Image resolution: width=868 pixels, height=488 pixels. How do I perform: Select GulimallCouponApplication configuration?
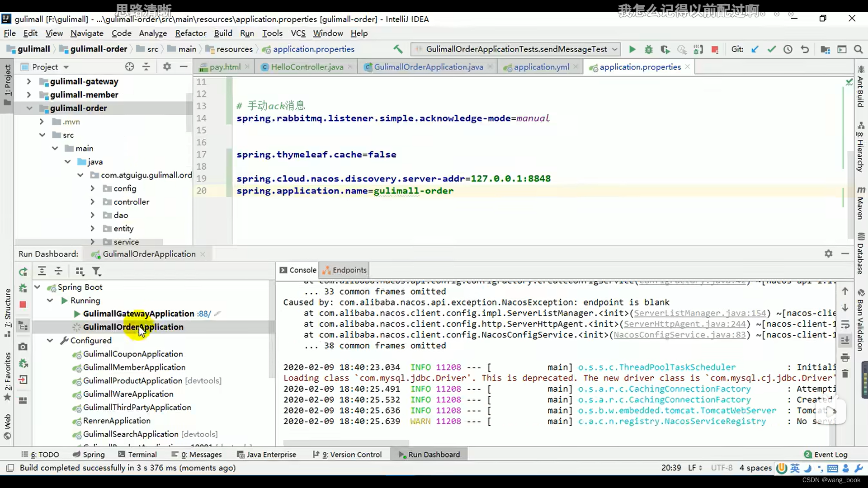point(133,354)
